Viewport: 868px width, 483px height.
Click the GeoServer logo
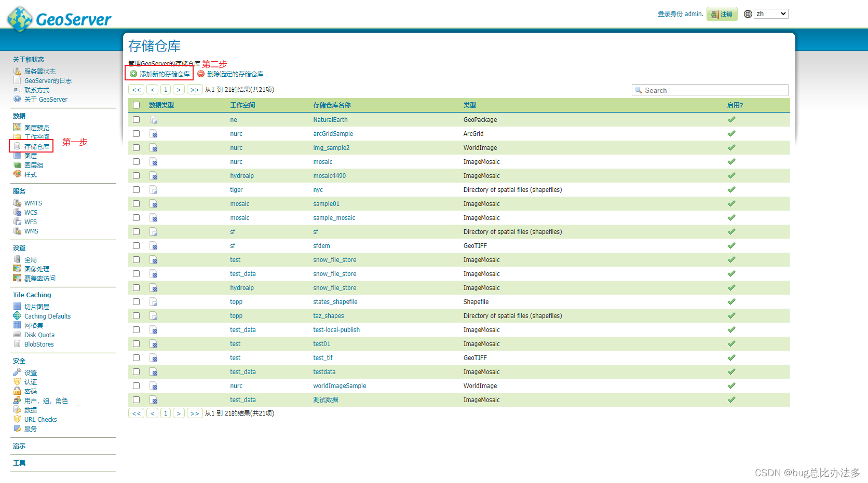pos(59,19)
